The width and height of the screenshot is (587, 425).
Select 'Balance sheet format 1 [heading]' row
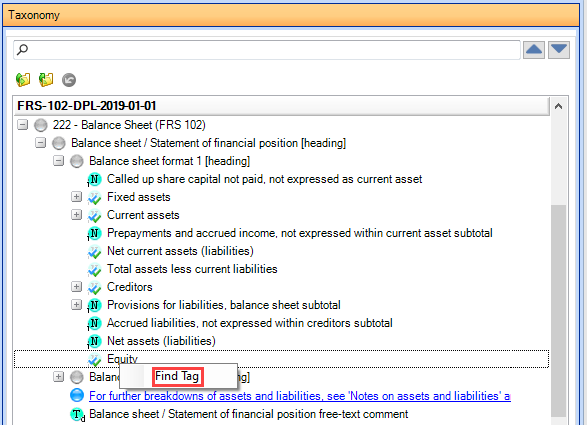click(169, 161)
